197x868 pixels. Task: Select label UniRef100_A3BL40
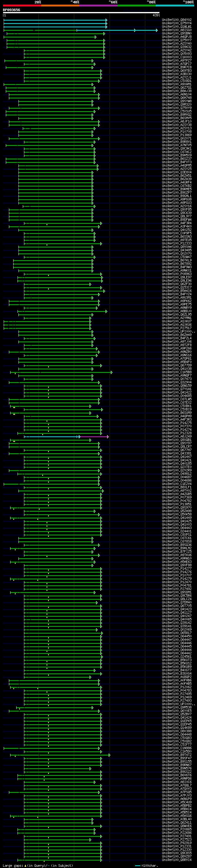pos(177,819)
